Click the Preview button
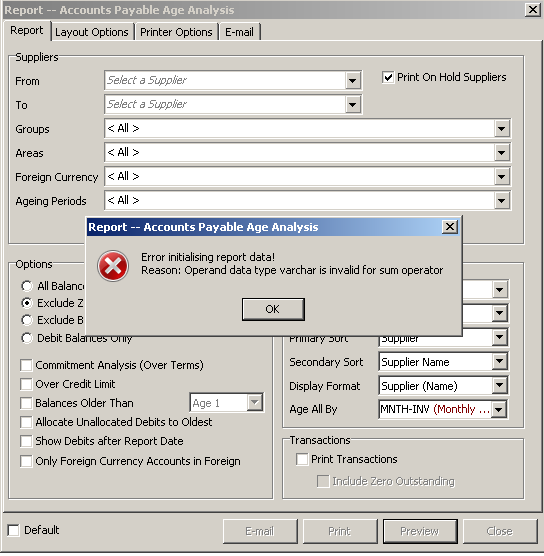The image size is (544, 556). click(x=420, y=531)
